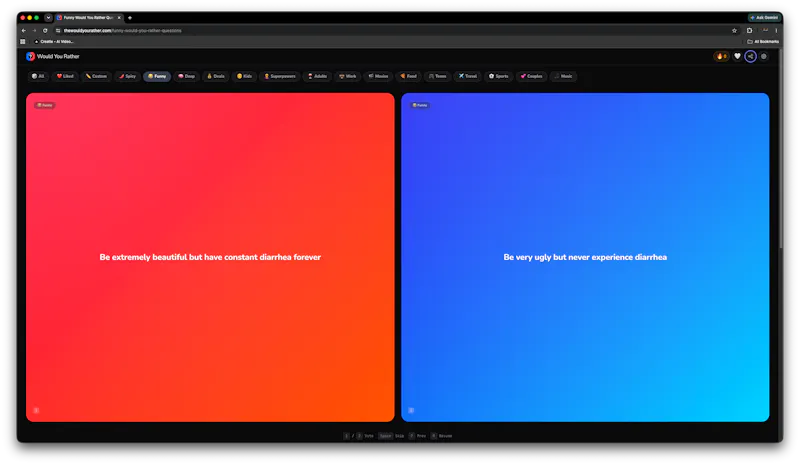Click the Reveal shortcut hint
800x465 pixels.
(441, 436)
